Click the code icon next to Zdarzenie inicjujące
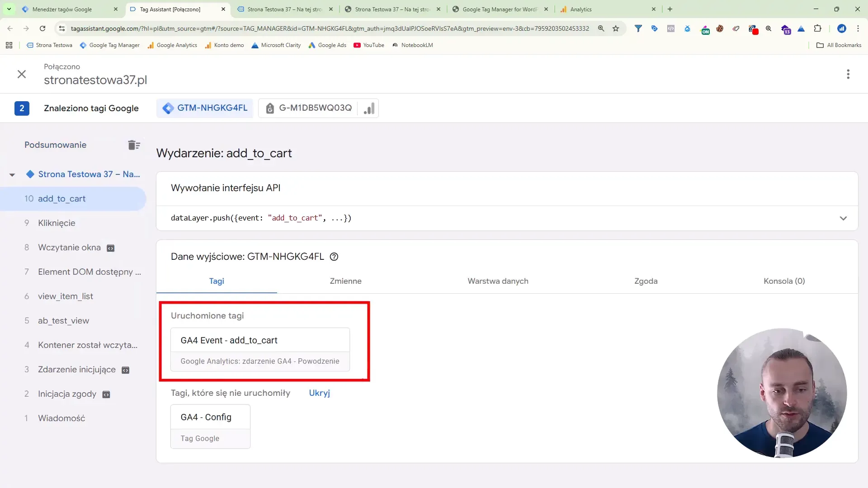 [x=126, y=370]
